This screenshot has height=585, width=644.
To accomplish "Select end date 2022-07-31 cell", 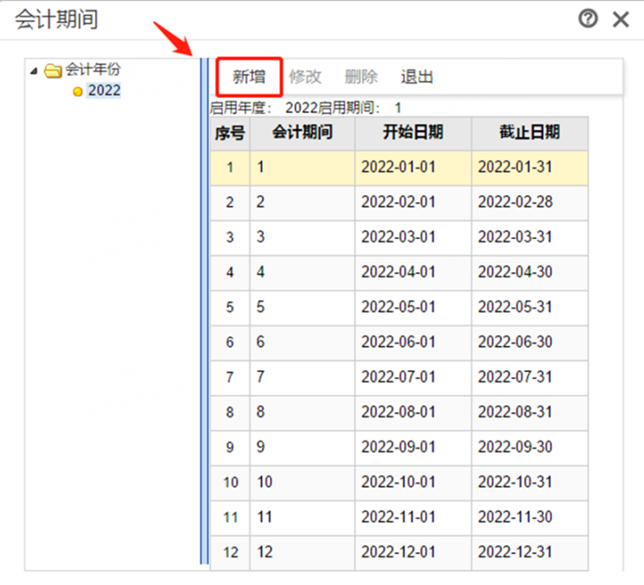I will coord(530,378).
